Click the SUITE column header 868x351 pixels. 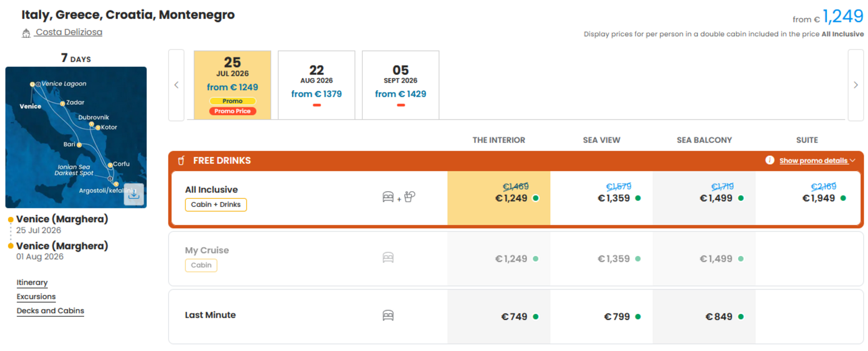tap(807, 140)
